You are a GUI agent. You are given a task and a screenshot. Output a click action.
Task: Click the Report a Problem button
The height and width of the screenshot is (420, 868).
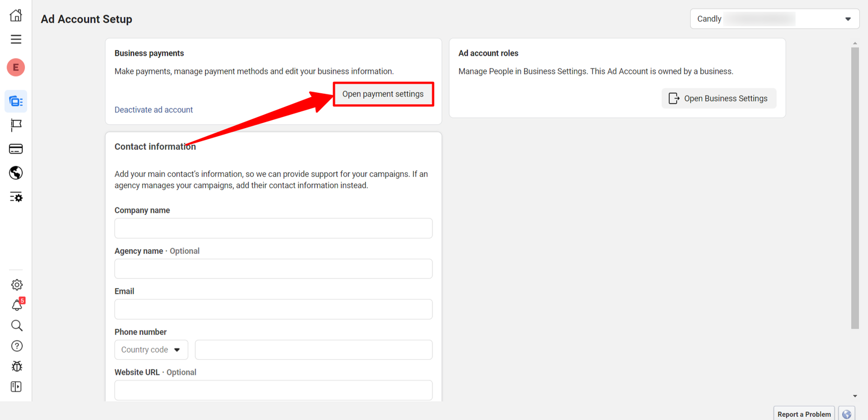click(804, 414)
